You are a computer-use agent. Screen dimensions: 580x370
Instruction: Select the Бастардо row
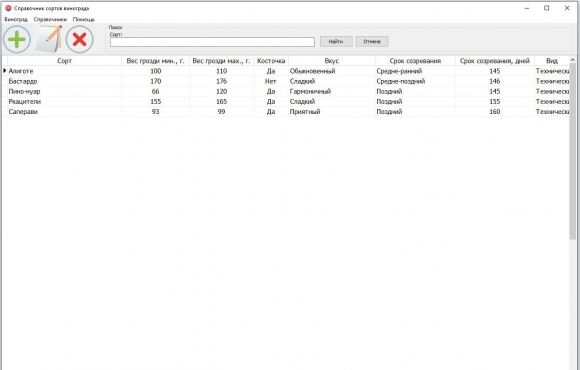286,81
